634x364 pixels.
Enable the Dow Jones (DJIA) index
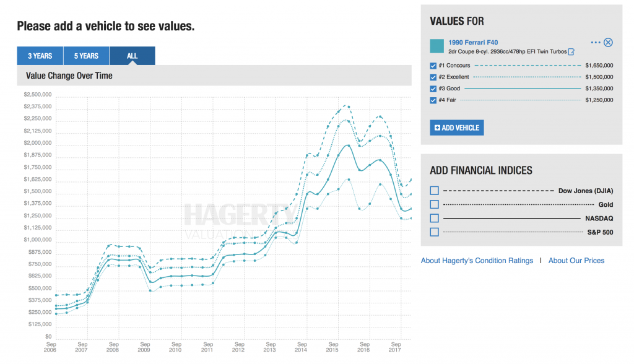[434, 191]
